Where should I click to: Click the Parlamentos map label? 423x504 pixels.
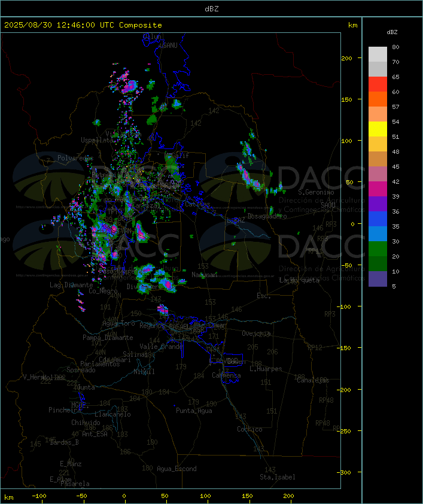click(100, 364)
